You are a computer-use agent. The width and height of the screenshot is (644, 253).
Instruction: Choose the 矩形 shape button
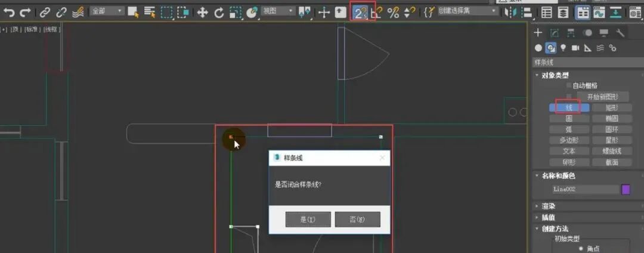point(612,107)
